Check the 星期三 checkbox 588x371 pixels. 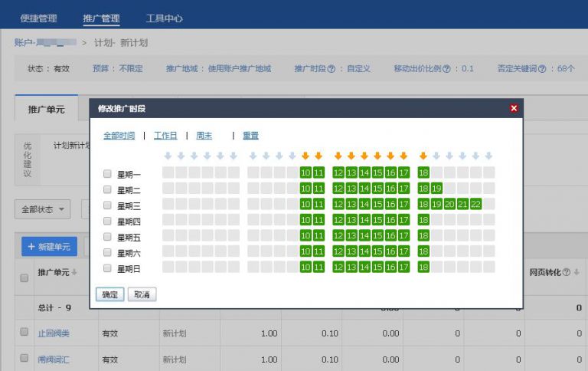coord(107,205)
